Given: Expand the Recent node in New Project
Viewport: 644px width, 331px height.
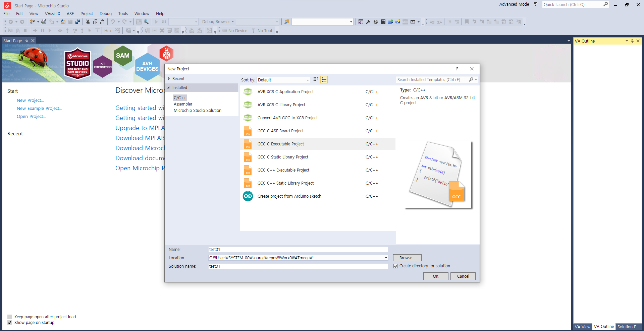Looking at the screenshot, I should pyautogui.click(x=169, y=79).
